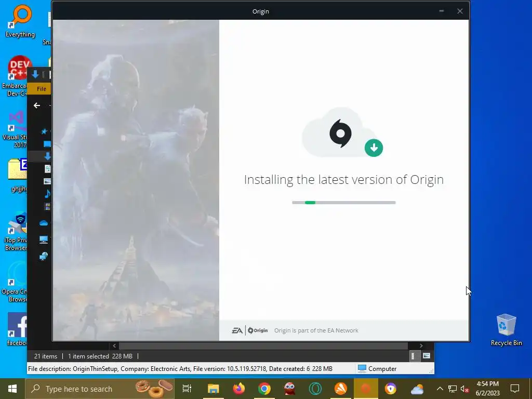The image size is (532, 399).
Task: Click the taskbar search box
Action: click(x=100, y=389)
